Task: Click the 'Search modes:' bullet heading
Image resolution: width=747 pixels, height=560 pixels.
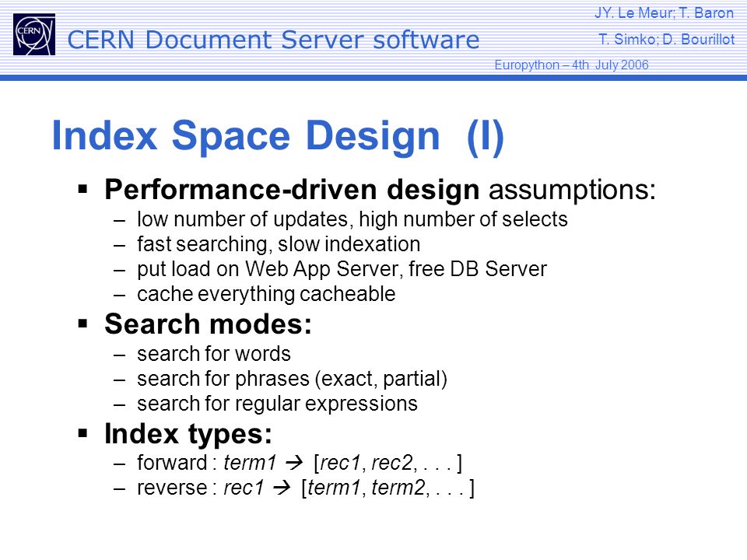Action: (209, 324)
